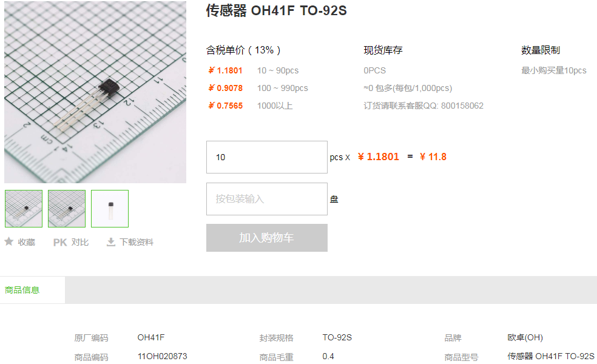Click the manufacturer code OH41F value
This screenshot has height=364, width=597.
151,338
